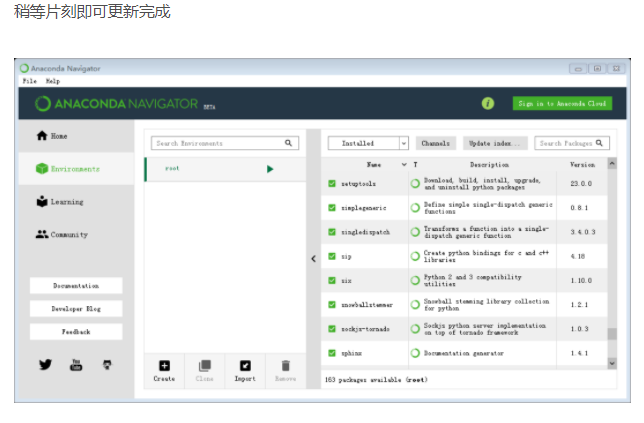The image size is (644, 423).
Task: Click the Description column header
Action: [489, 165]
